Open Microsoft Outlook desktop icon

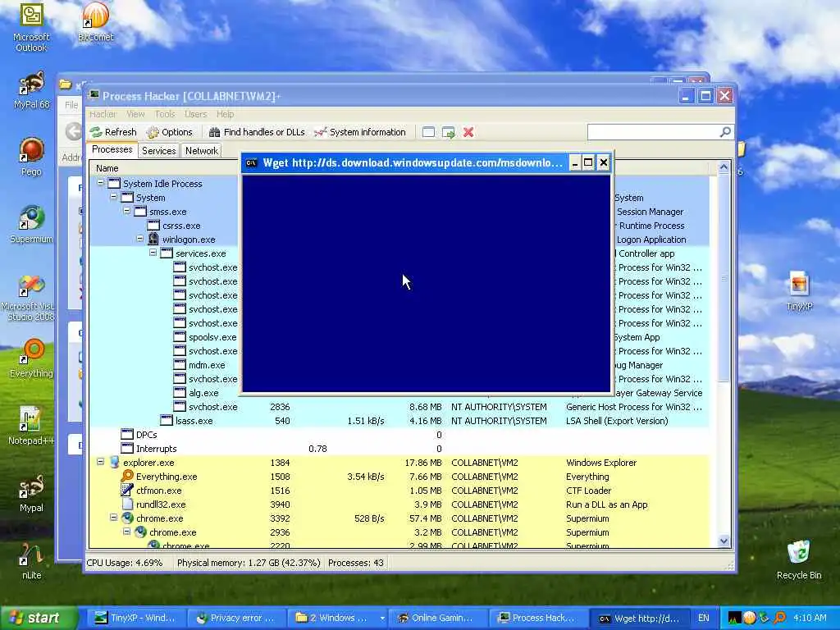tap(31, 27)
